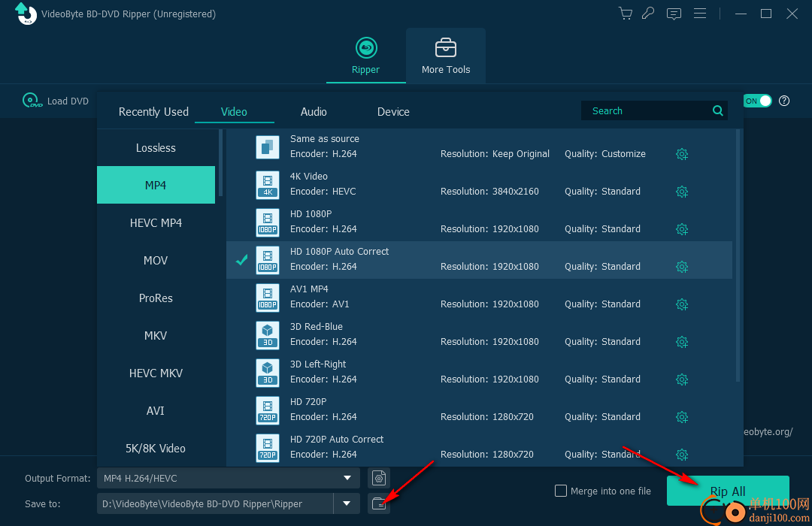Click the 'Encoder: AV1' text
The image size is (812, 526).
pyautogui.click(x=320, y=304)
